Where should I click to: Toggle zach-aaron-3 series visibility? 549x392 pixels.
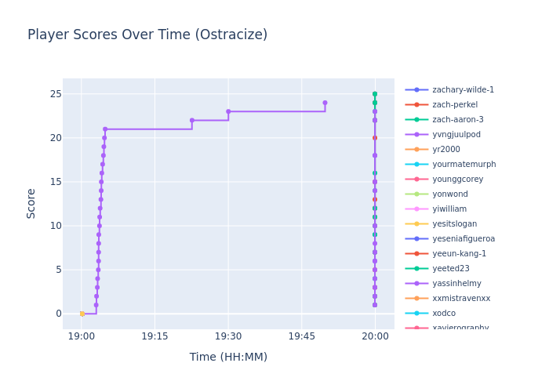point(457,120)
